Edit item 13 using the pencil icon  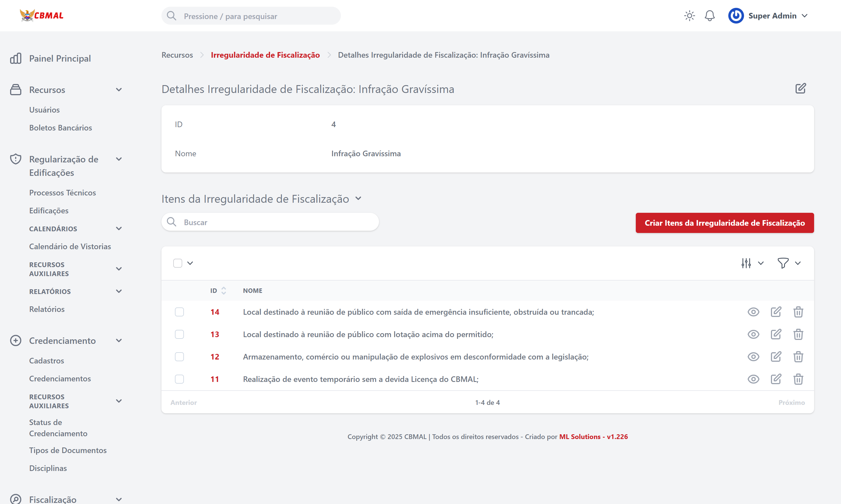click(776, 334)
